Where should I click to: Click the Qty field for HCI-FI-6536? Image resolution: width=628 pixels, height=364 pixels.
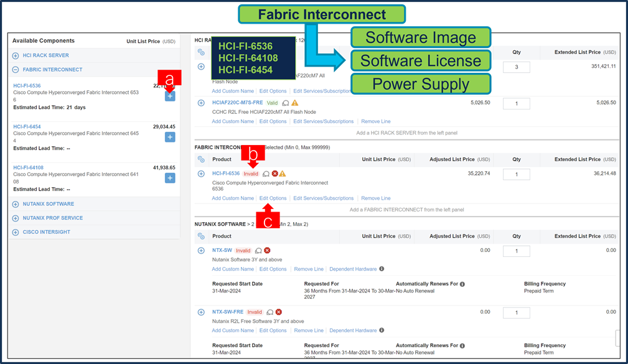point(516,174)
